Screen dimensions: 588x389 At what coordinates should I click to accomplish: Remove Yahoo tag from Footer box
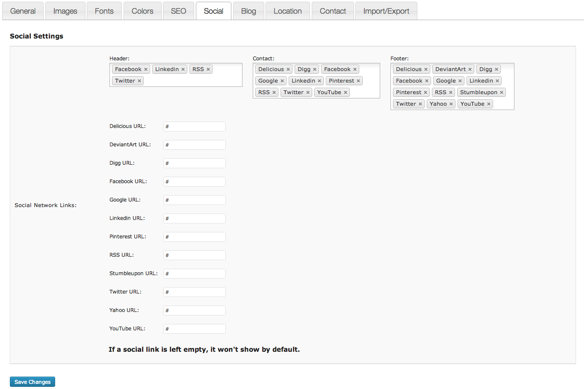(x=451, y=104)
